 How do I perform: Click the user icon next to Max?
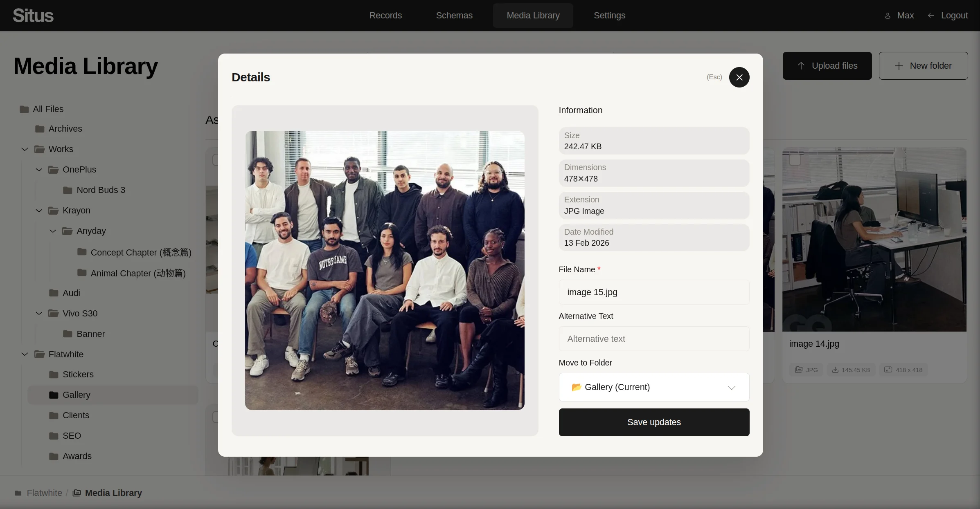click(x=887, y=16)
